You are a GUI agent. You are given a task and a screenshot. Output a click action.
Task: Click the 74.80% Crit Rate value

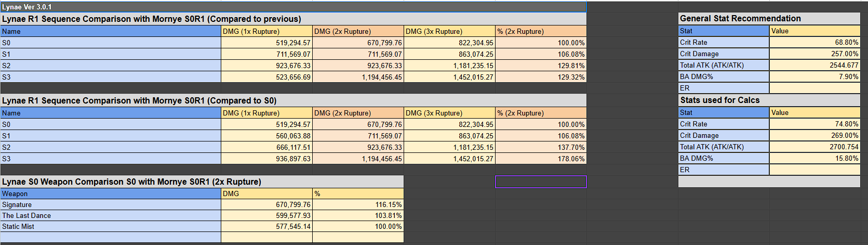pos(814,124)
